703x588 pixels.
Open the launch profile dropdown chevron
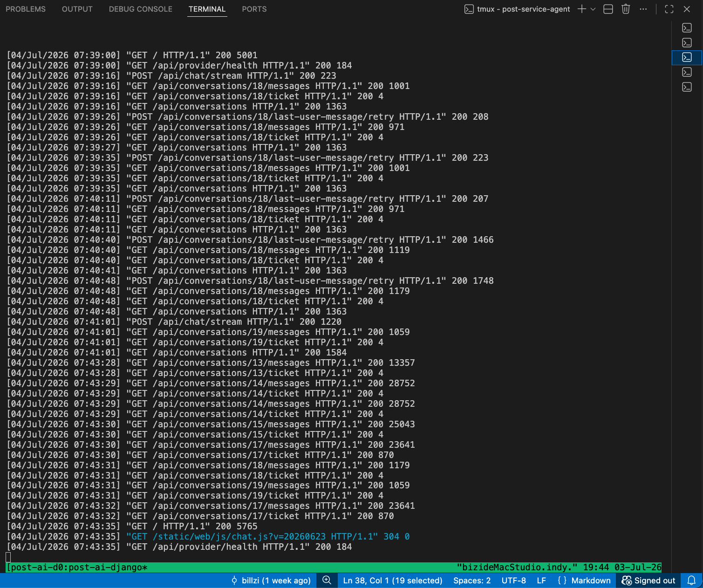click(x=593, y=9)
